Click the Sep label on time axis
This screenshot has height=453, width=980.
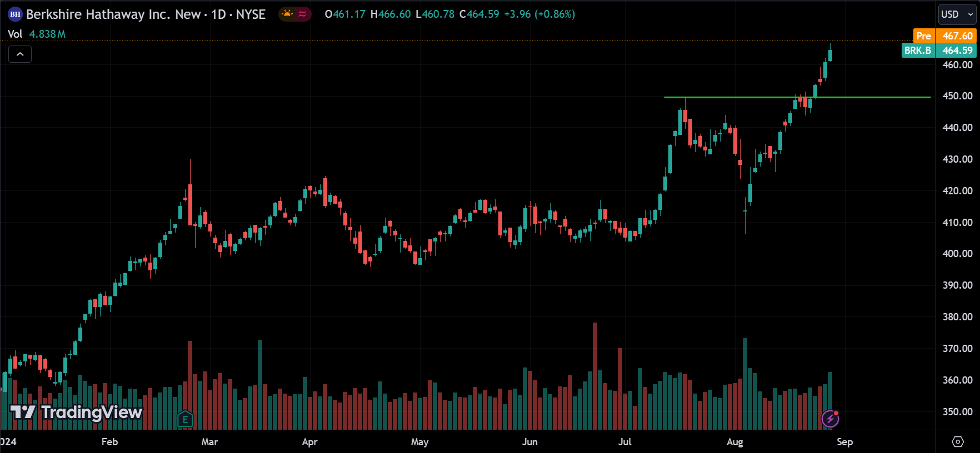pyautogui.click(x=844, y=442)
